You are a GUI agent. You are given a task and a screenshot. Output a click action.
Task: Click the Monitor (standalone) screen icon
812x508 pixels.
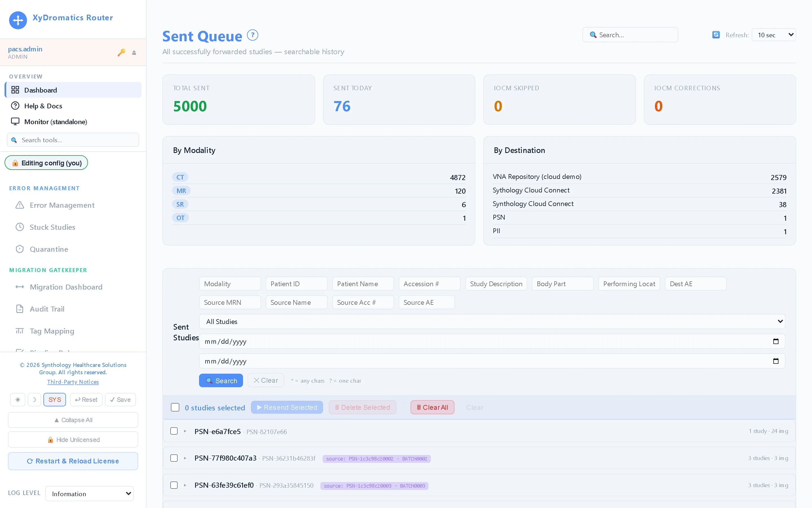coord(15,121)
